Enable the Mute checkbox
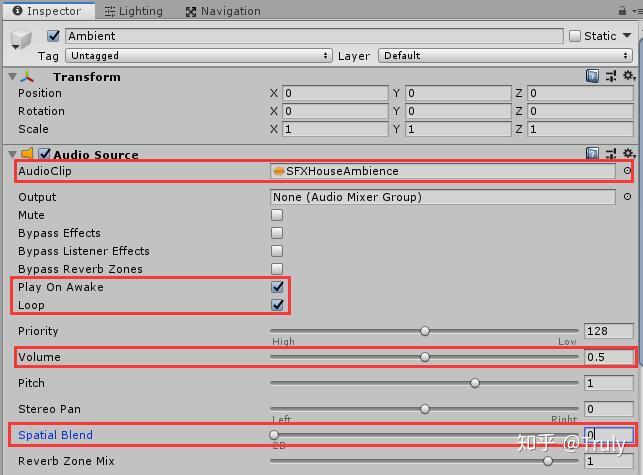 pos(277,215)
